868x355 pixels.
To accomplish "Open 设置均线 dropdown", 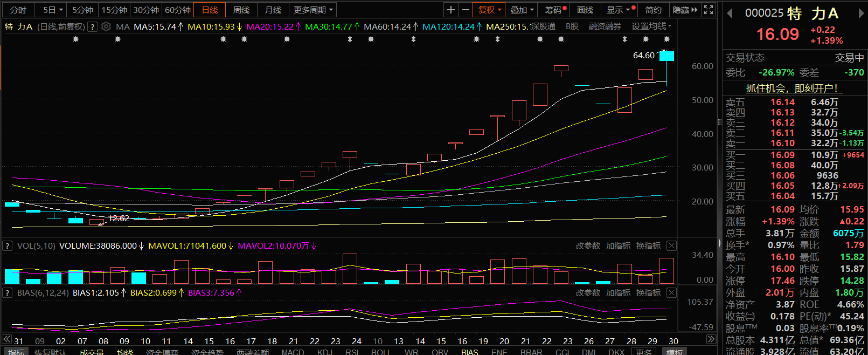I will coord(651,26).
